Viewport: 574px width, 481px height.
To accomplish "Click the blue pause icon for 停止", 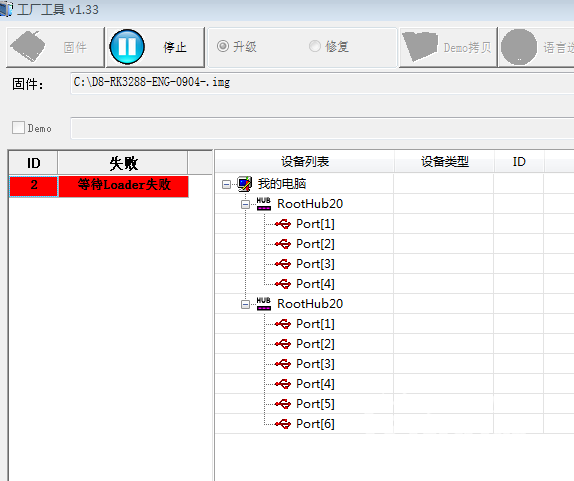I will pos(127,47).
